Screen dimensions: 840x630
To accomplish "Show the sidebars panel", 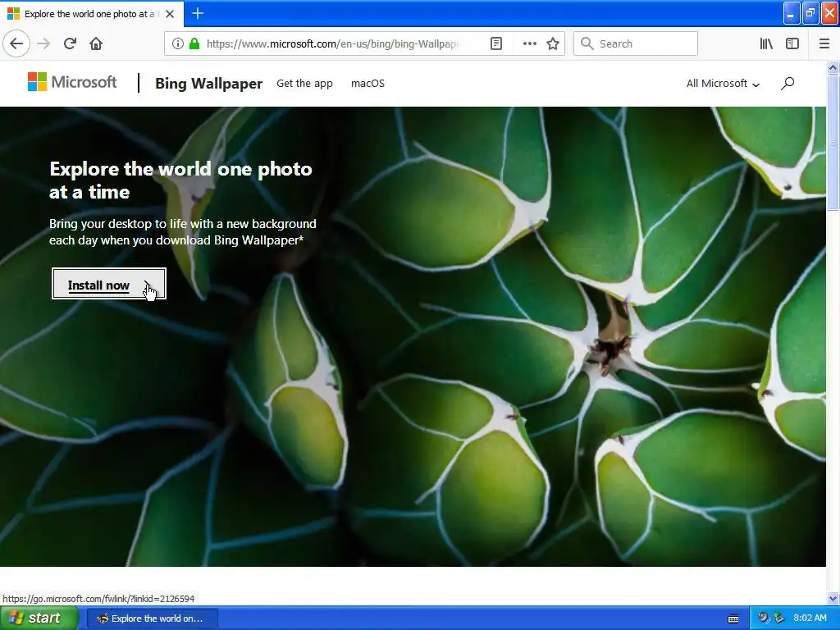I will click(792, 43).
